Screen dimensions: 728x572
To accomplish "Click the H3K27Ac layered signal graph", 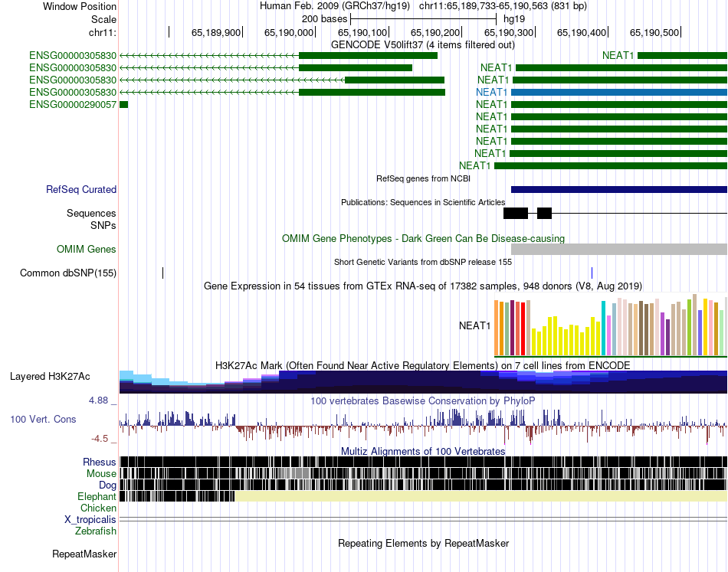I will 423,382.
